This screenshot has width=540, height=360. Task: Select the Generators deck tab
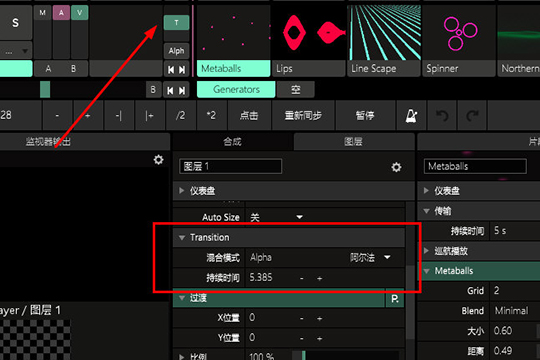[x=236, y=90]
